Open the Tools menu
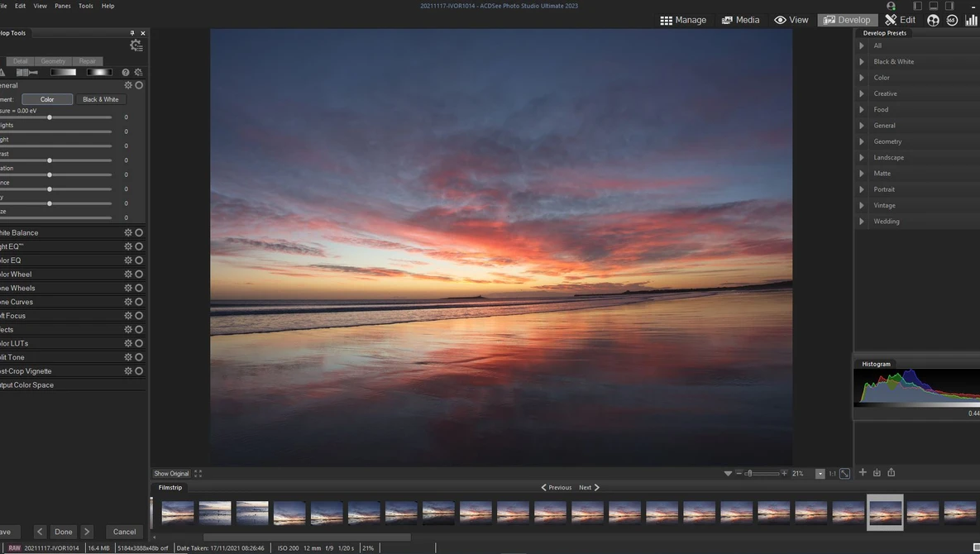980x554 pixels. point(86,6)
